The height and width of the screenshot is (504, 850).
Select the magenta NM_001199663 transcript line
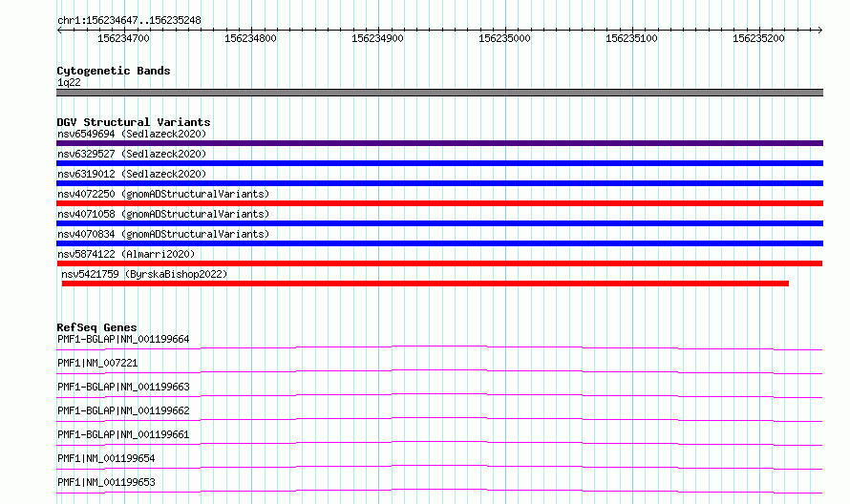[439, 395]
